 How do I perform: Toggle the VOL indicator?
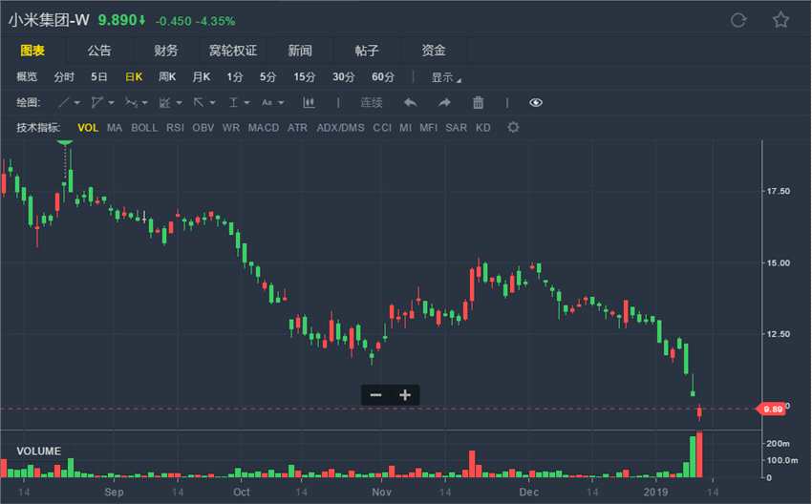[88, 127]
